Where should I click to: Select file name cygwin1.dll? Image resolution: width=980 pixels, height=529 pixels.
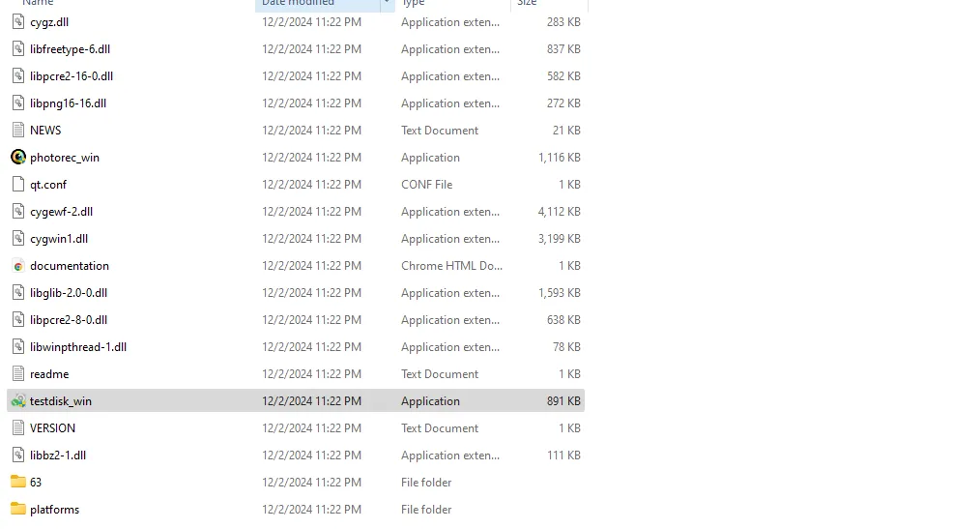coord(59,239)
